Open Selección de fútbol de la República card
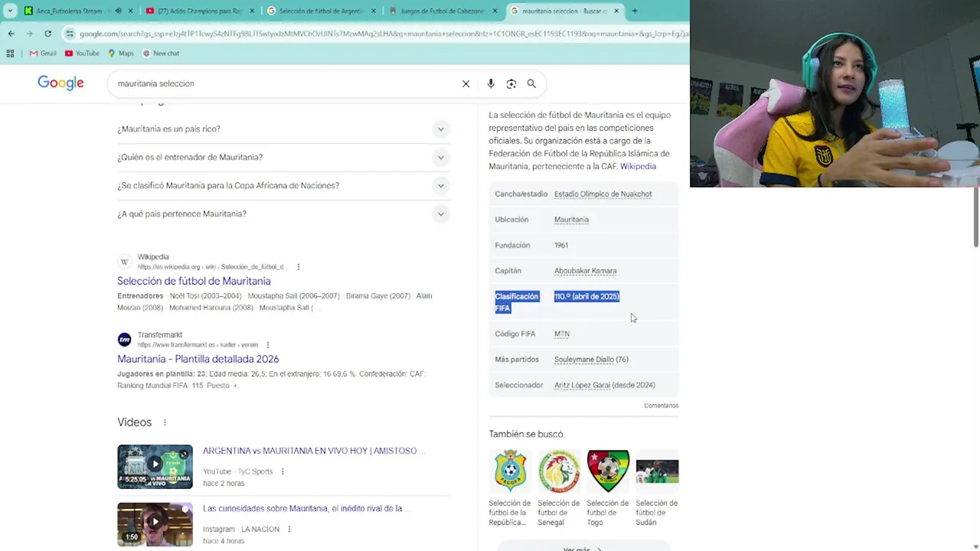This screenshot has width=980, height=551. (510, 488)
